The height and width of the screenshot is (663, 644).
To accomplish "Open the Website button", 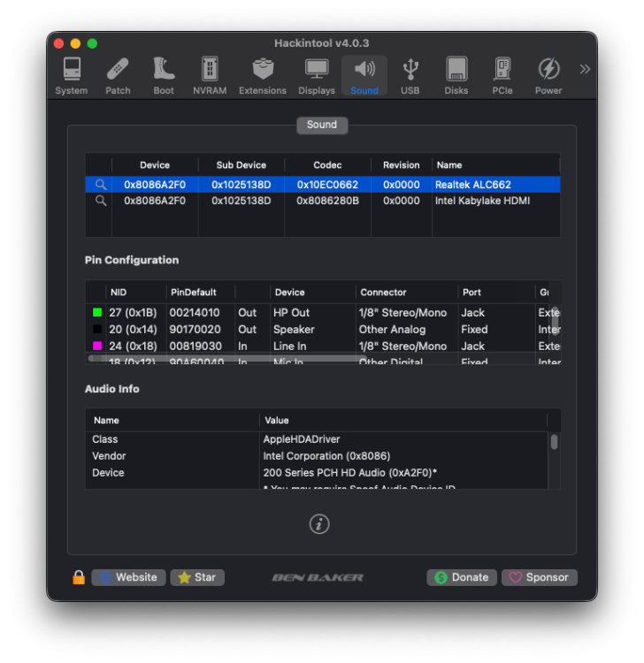I will (128, 577).
